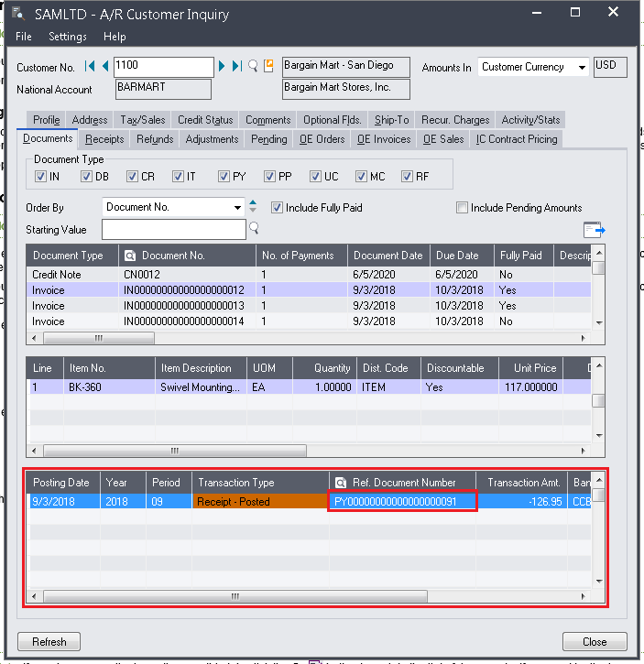644x664 pixels.
Task: Click the new customer document icon
Action: pos(268,67)
